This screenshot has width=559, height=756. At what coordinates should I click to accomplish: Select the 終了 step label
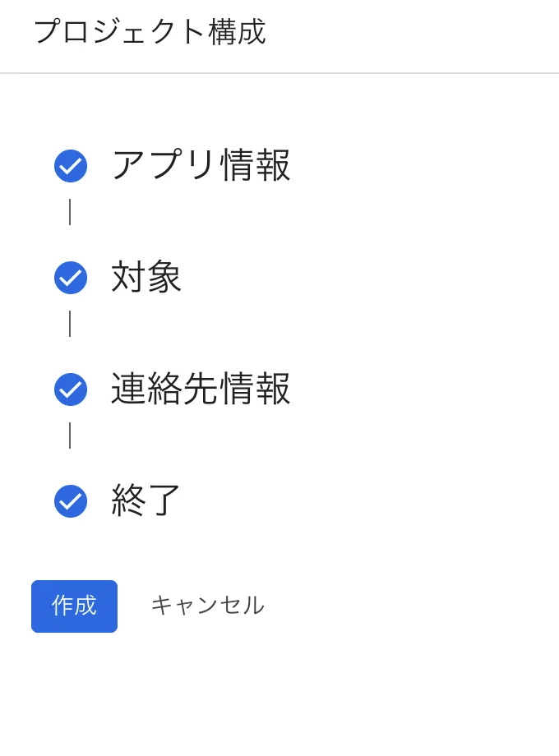[146, 500]
